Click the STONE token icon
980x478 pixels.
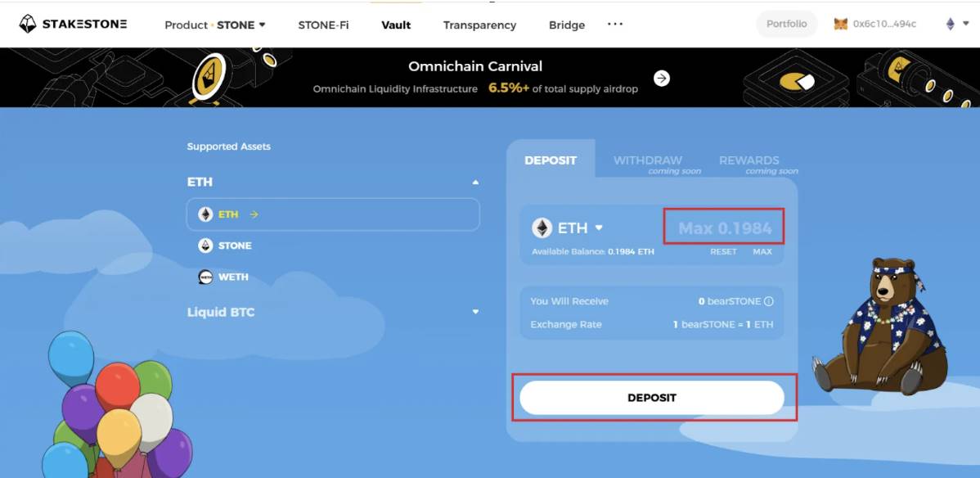pyautogui.click(x=205, y=246)
